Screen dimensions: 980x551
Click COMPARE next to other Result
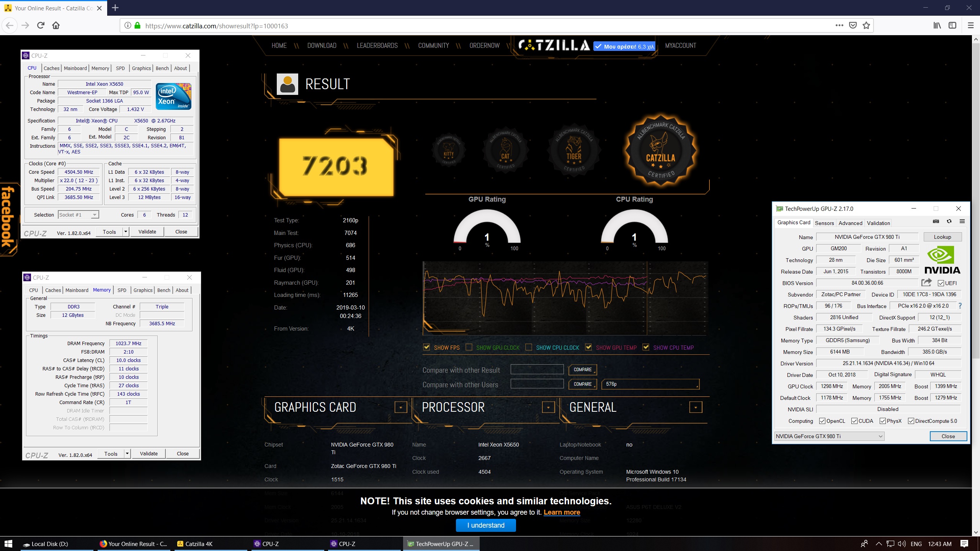[583, 370]
